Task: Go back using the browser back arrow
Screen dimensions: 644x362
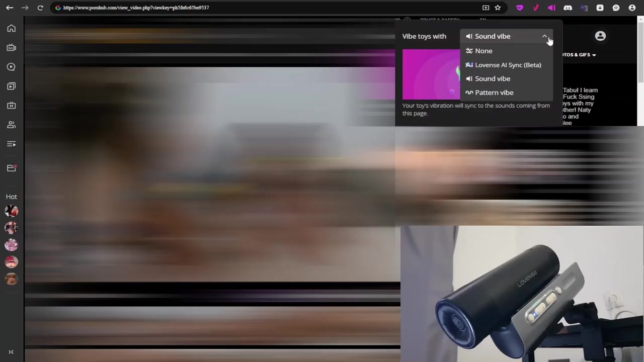Action: [10, 8]
